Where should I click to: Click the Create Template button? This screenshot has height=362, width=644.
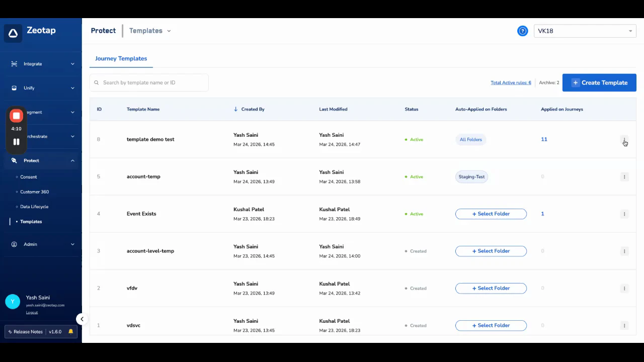[599, 82]
